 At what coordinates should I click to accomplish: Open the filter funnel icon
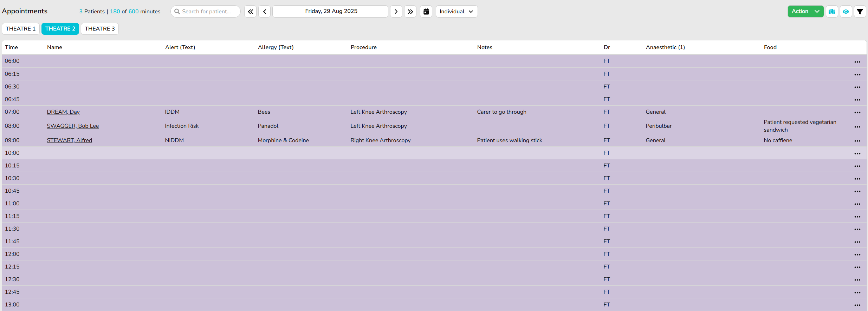[860, 12]
